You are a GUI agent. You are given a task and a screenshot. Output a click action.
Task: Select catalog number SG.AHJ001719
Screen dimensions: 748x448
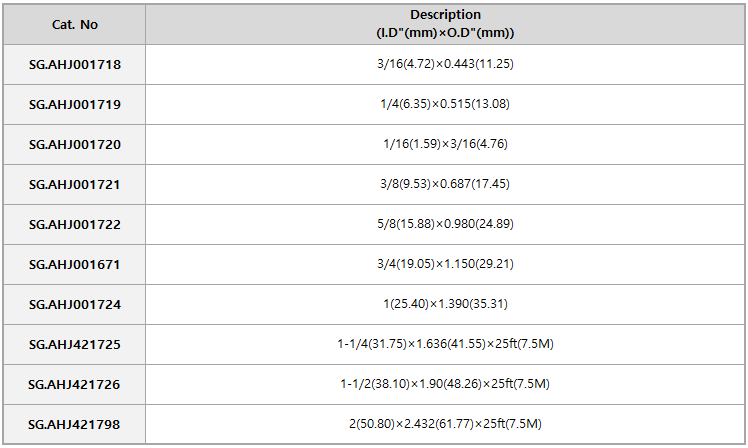pos(75,104)
